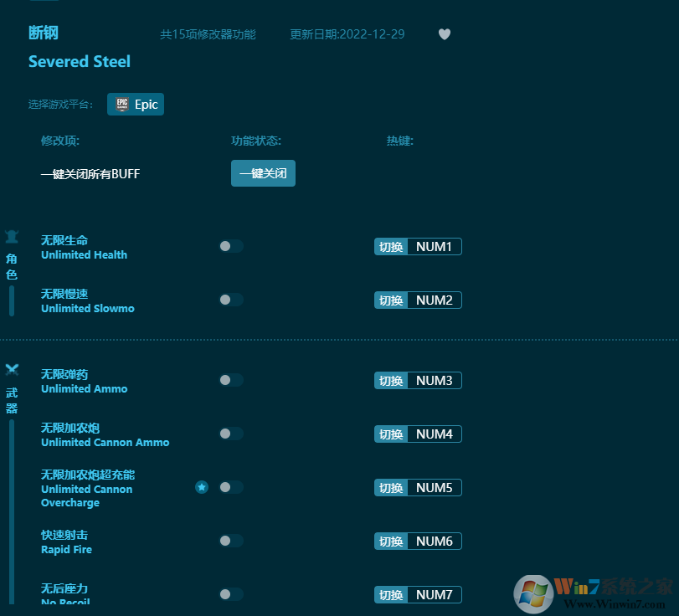Click the Unlimited Slowmo label
The height and width of the screenshot is (616, 679).
(x=87, y=308)
